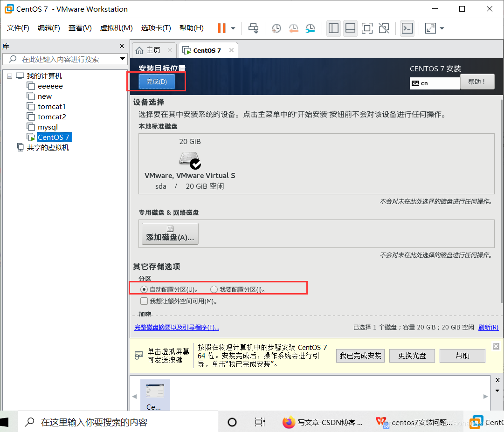Screen dimensions: 504x432
Task: Select the new virtual machine
Action: point(45,96)
